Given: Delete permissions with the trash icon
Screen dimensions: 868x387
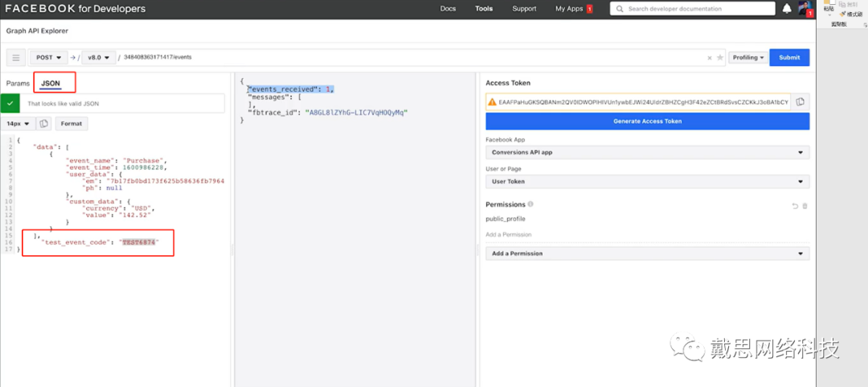Looking at the screenshot, I should pyautogui.click(x=805, y=206).
